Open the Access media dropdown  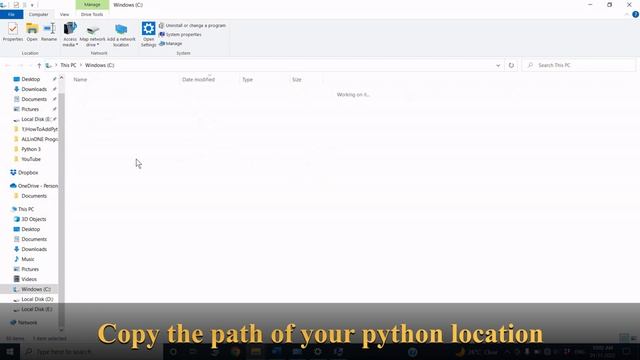(x=70, y=34)
